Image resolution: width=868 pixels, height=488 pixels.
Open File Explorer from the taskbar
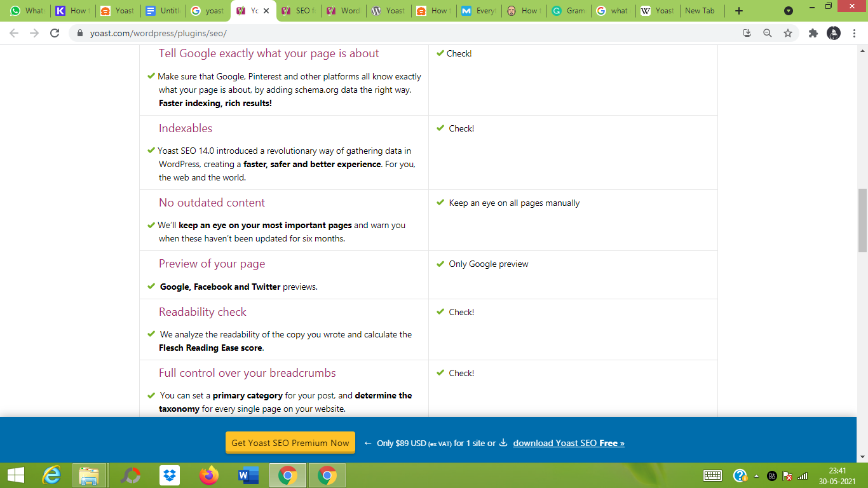click(89, 475)
